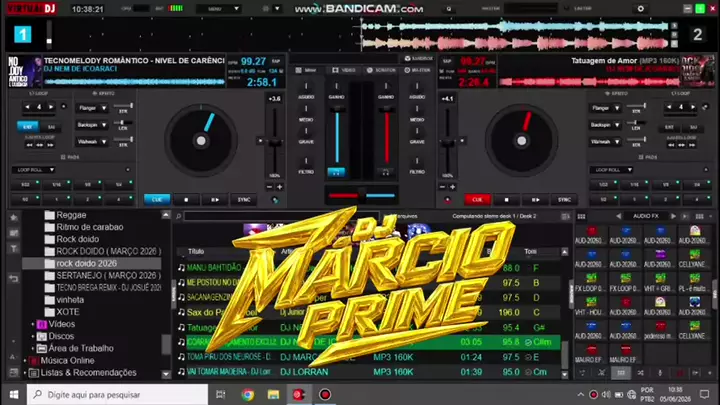Image resolution: width=720 pixels, height=405 pixels.
Task: Click the grid view icon left of AUDIO FX
Action: [581, 216]
